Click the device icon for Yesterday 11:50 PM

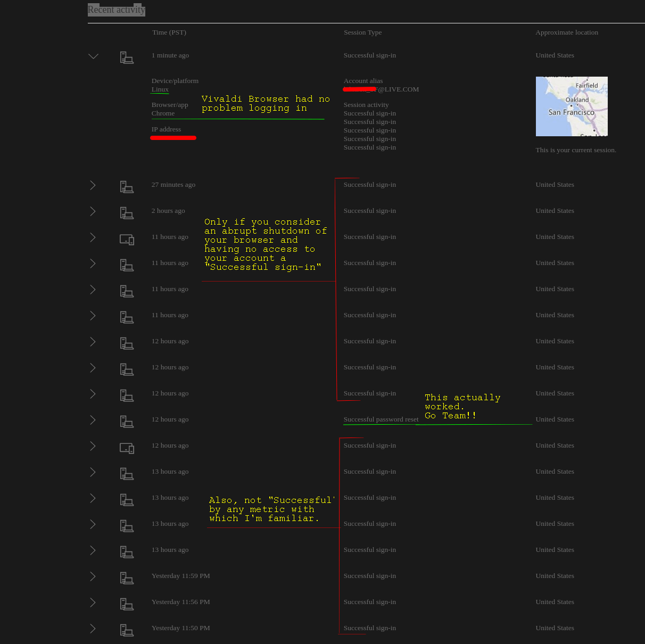[x=127, y=630]
